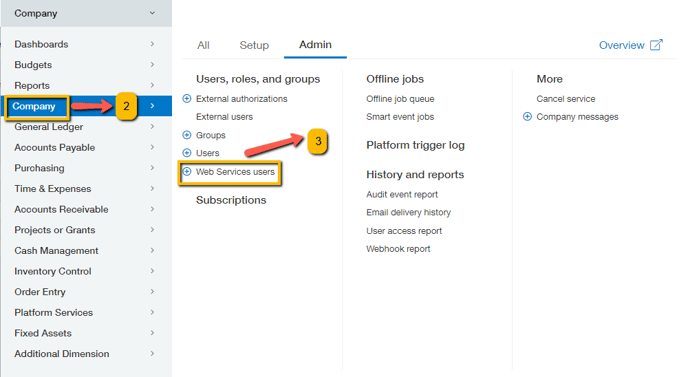688x377 pixels.
Task: Open Projects or Grants menu item
Action: coord(54,230)
